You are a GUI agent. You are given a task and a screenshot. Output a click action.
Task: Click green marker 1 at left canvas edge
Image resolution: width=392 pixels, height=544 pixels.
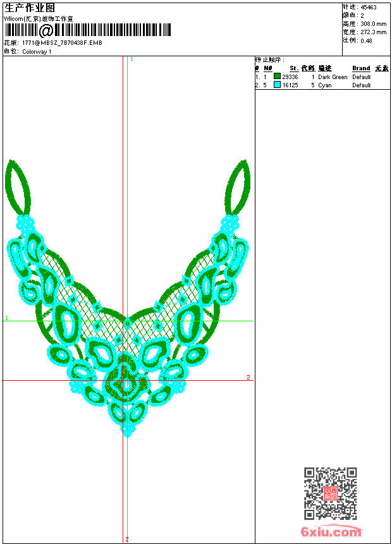click(6, 318)
